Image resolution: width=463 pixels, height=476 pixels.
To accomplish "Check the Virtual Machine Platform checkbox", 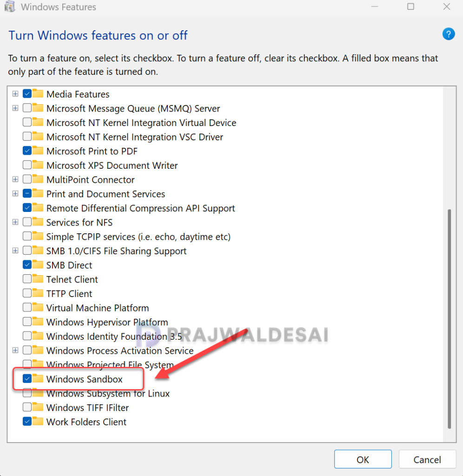I will click(27, 307).
